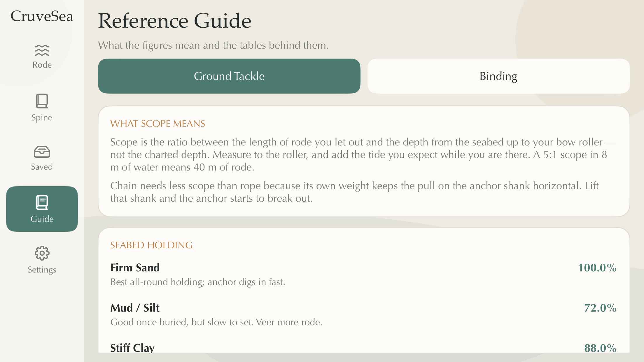Select the Spine book icon

42,101
